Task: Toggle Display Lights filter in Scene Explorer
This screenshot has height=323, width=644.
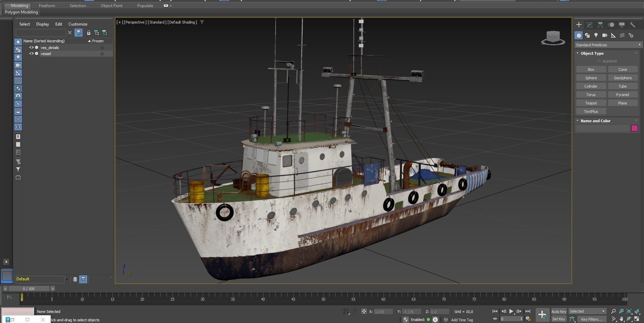Action: click(18, 57)
